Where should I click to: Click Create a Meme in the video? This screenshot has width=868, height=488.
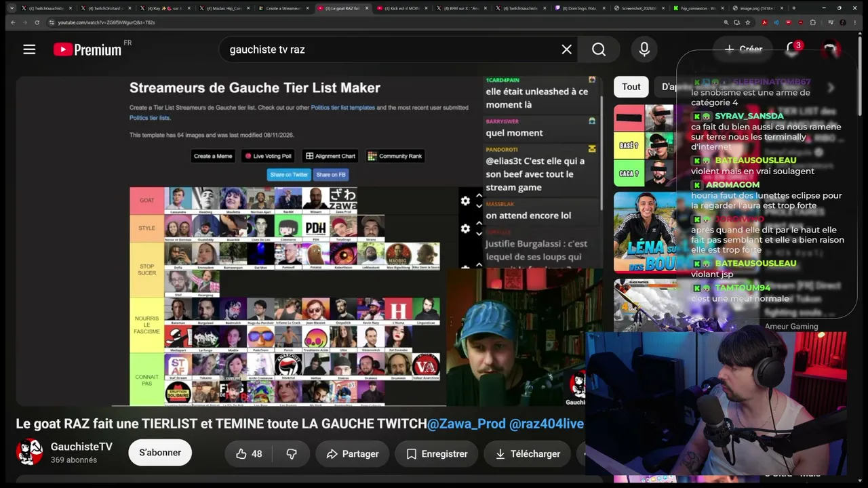click(x=213, y=156)
